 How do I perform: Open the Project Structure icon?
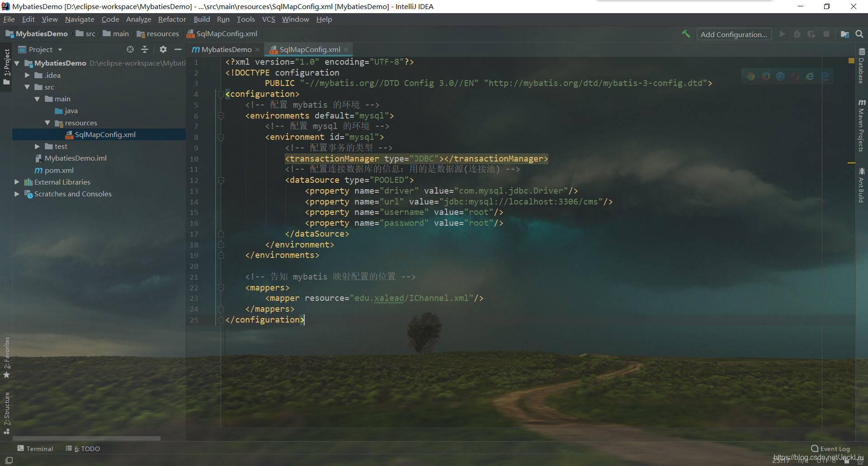(844, 34)
